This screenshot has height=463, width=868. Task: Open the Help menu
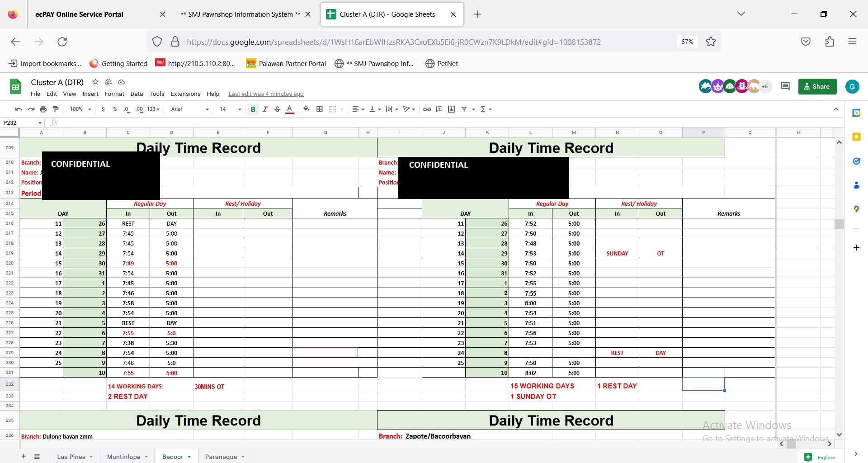(x=213, y=94)
